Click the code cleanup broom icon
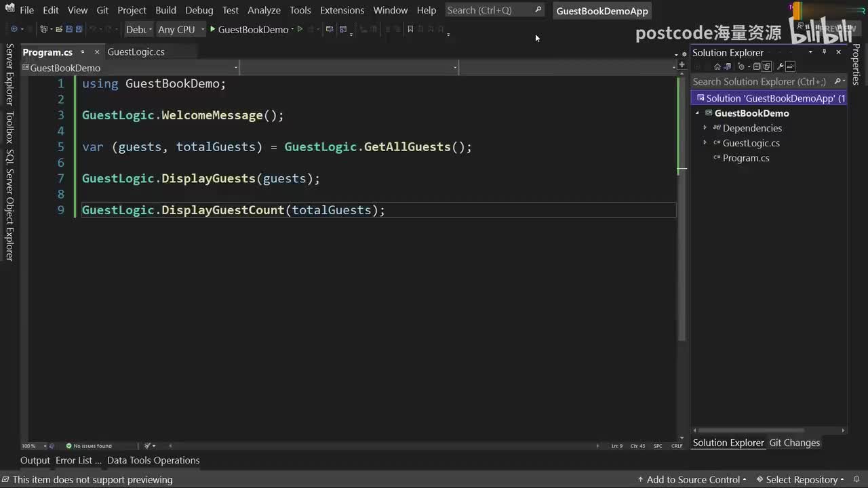 click(147, 445)
